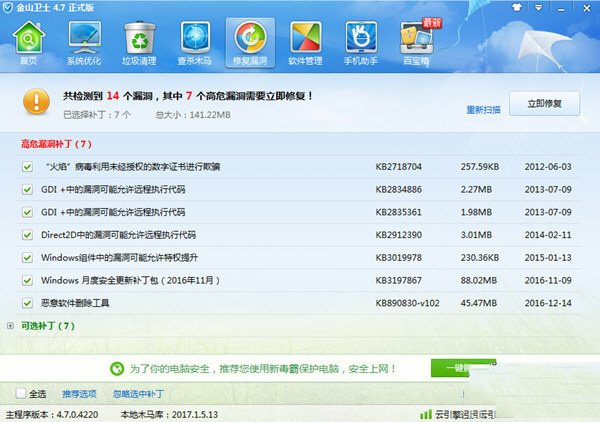Click KB3197867 identifier cell
The width and height of the screenshot is (600, 422).
[398, 280]
